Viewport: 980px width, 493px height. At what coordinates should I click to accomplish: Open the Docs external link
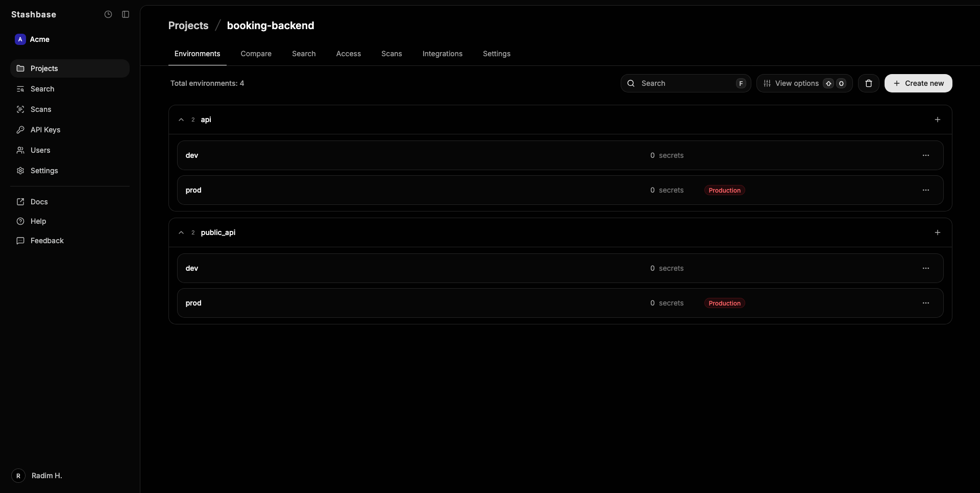tap(70, 202)
